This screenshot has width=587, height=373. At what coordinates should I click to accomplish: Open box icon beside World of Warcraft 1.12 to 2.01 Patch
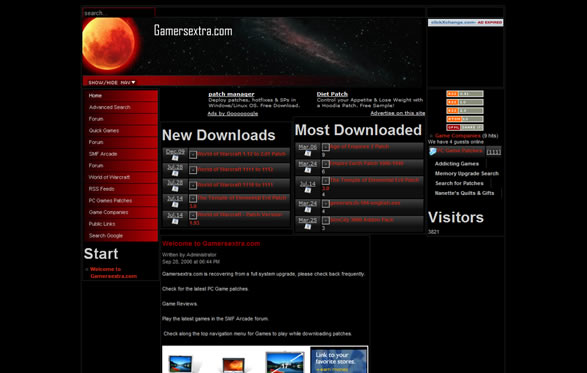click(193, 154)
